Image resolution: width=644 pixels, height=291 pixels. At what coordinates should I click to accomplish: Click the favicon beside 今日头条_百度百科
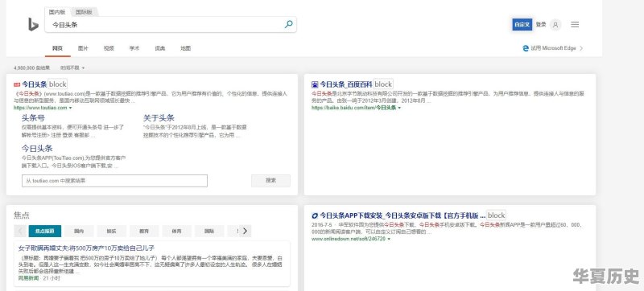pyautogui.click(x=315, y=84)
